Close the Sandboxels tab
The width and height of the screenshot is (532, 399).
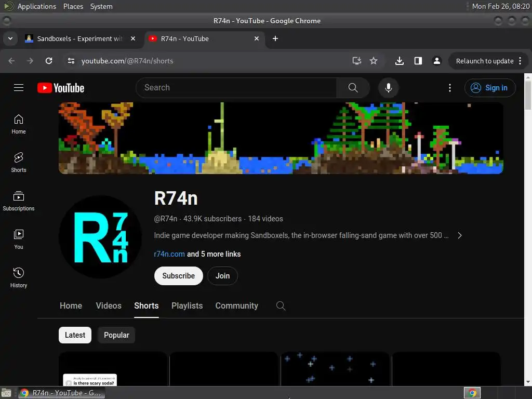coord(133,38)
